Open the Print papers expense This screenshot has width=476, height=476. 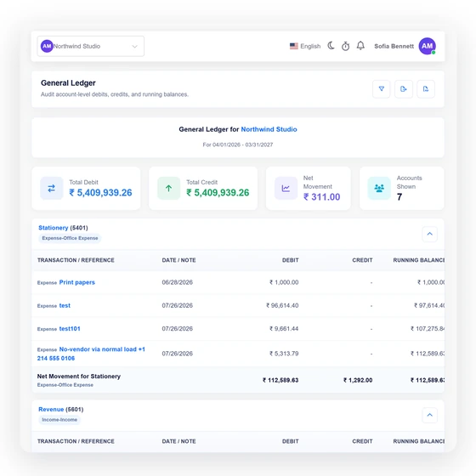(76, 282)
